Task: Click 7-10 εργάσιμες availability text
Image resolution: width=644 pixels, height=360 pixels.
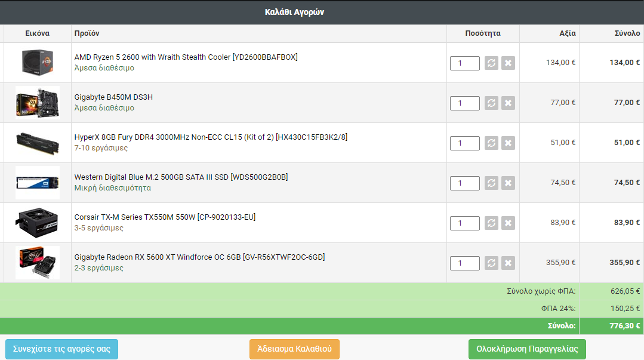Action: (101, 148)
